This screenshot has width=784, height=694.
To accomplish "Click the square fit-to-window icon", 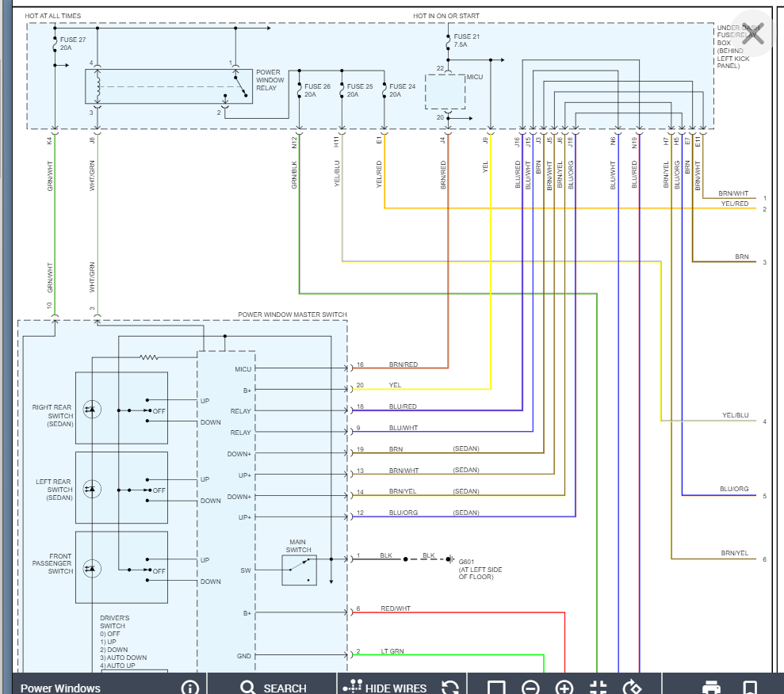I will pos(496,687).
